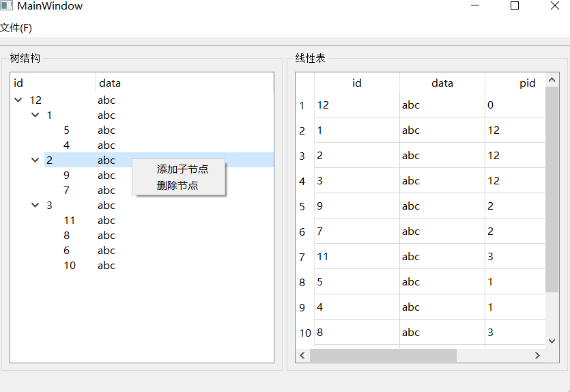Click the table's id column header
The width and height of the screenshot is (570, 392).
point(357,83)
